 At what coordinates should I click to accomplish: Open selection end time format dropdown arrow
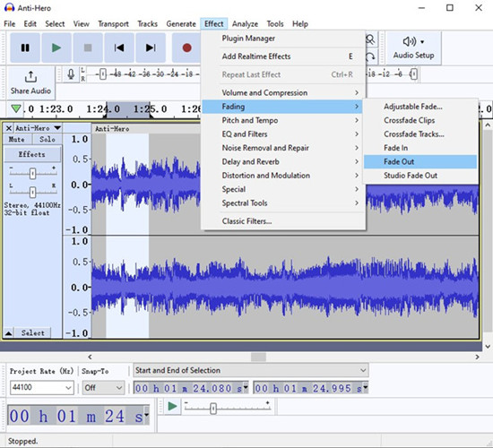[366, 387]
